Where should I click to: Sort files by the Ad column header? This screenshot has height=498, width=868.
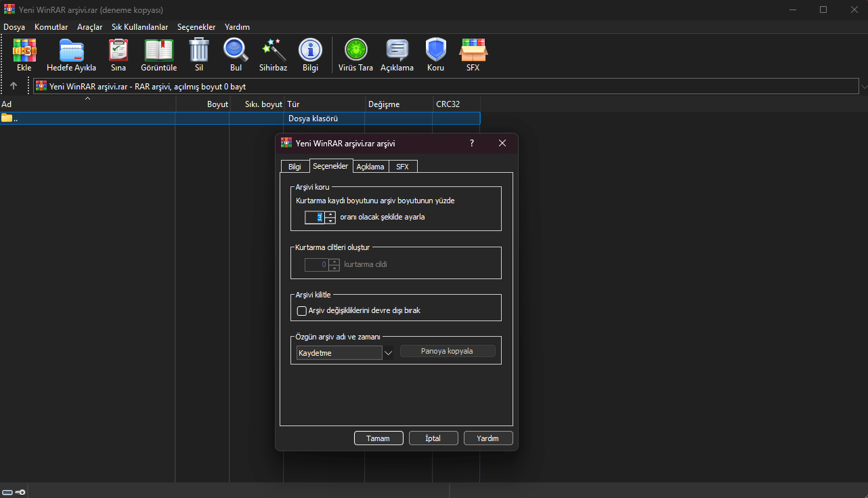(x=87, y=104)
